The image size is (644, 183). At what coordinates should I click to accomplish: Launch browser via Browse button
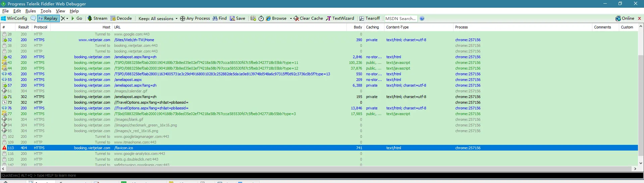[x=276, y=18]
